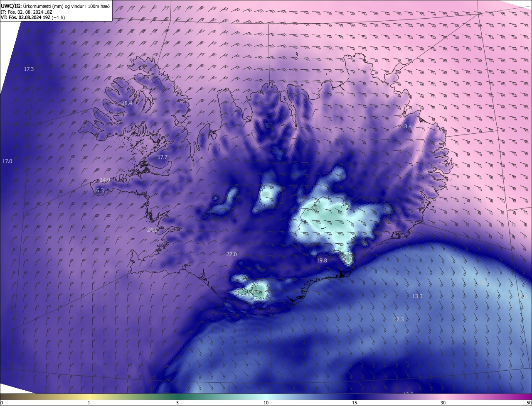
Task: Click the 24.9 value label
Action: coord(105,180)
